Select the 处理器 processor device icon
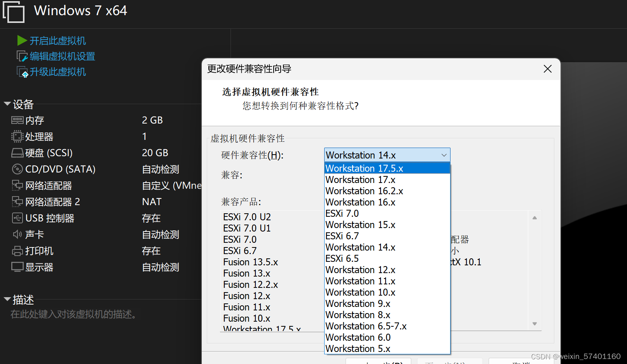Image resolution: width=627 pixels, height=364 pixels. pyautogui.click(x=17, y=136)
